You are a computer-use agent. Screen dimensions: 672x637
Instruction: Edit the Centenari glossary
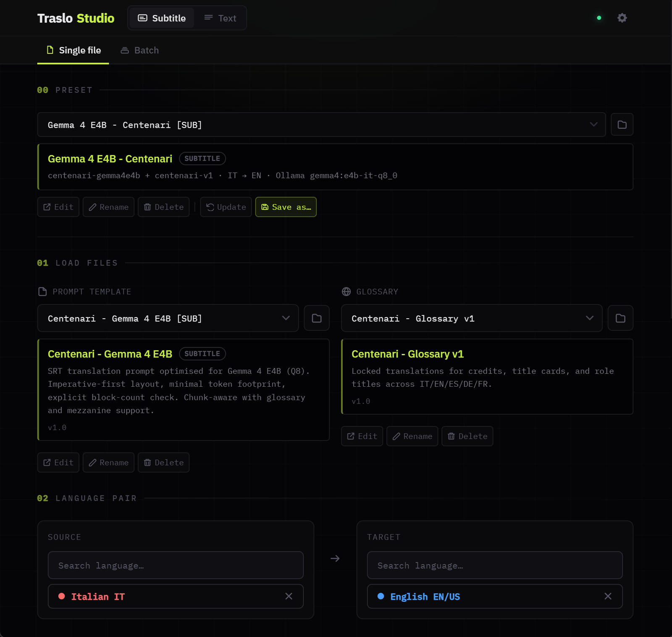point(362,436)
